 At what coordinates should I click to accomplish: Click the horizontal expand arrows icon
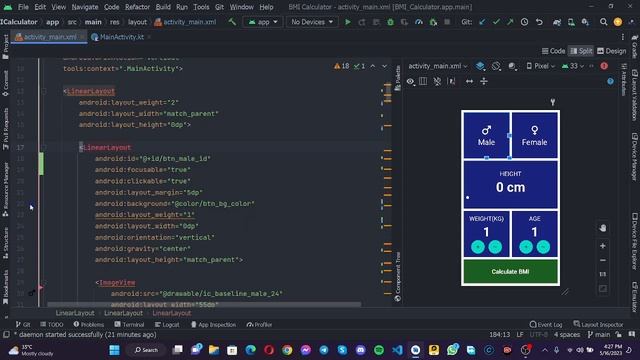coord(469,81)
